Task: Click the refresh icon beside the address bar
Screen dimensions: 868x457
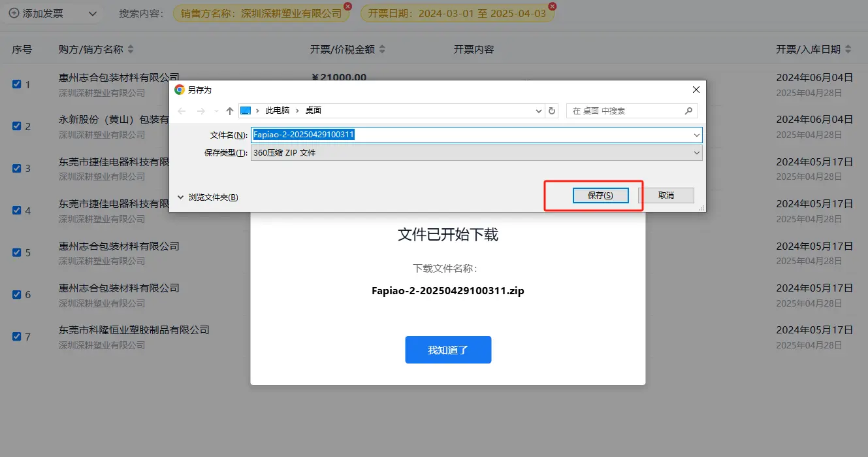Action: tap(552, 111)
